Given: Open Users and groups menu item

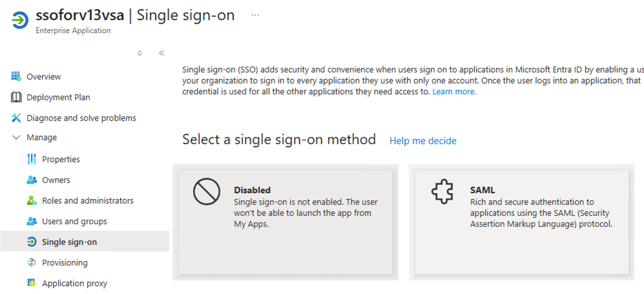Looking at the screenshot, I should click(x=74, y=221).
